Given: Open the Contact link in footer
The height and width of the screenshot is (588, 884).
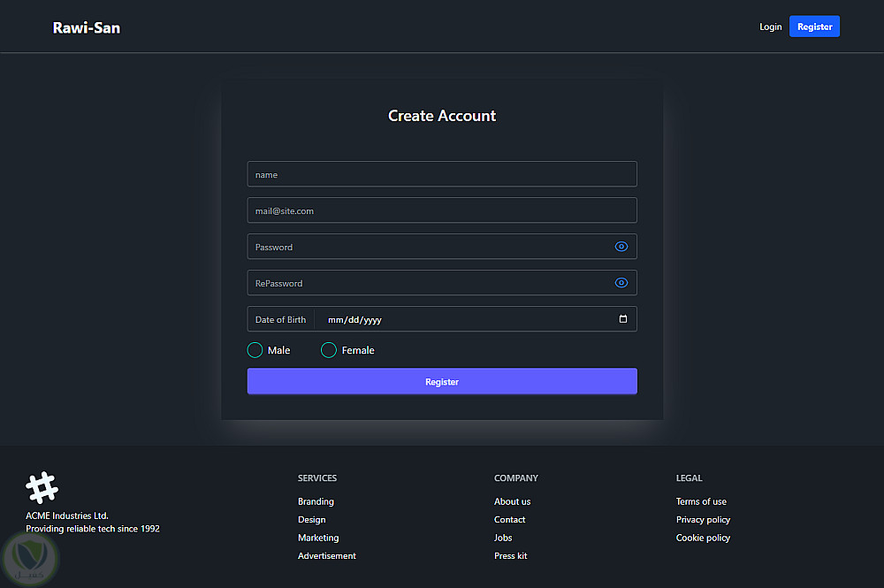Looking at the screenshot, I should [x=510, y=519].
